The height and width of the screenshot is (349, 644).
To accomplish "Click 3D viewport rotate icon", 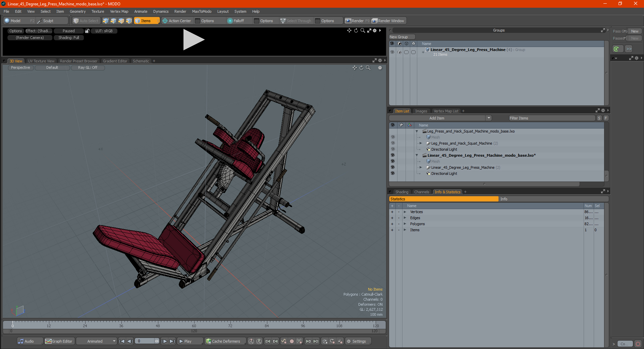I will pos(362,68).
